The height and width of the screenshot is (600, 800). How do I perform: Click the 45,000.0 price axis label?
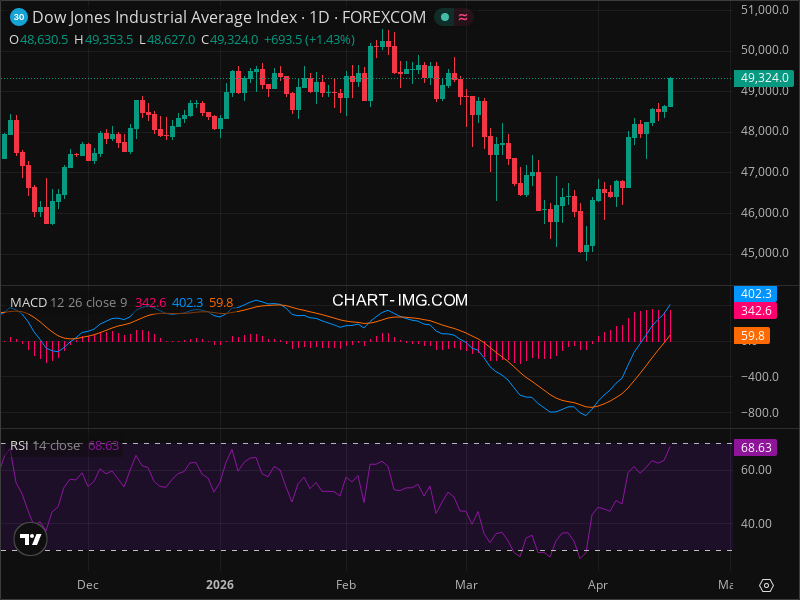tap(764, 253)
